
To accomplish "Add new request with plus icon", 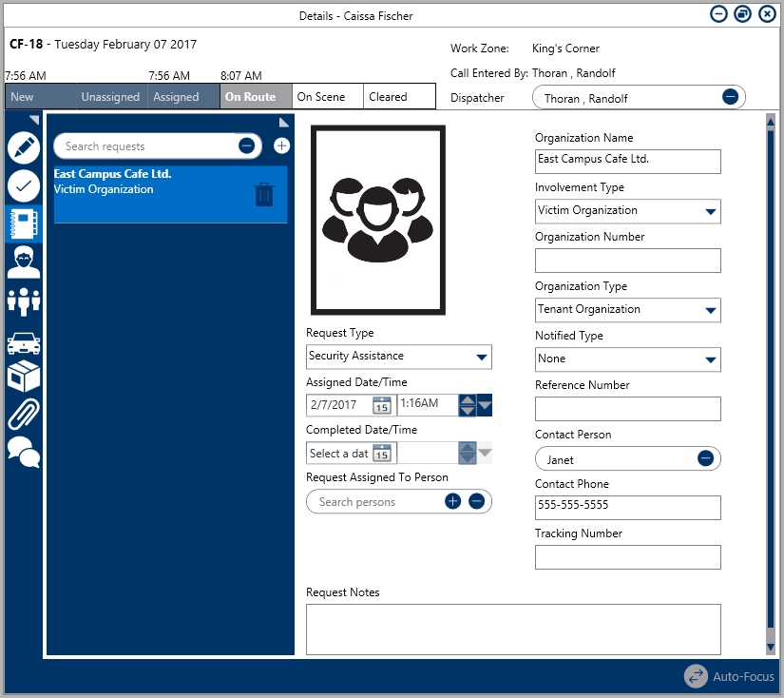I will pos(281,145).
